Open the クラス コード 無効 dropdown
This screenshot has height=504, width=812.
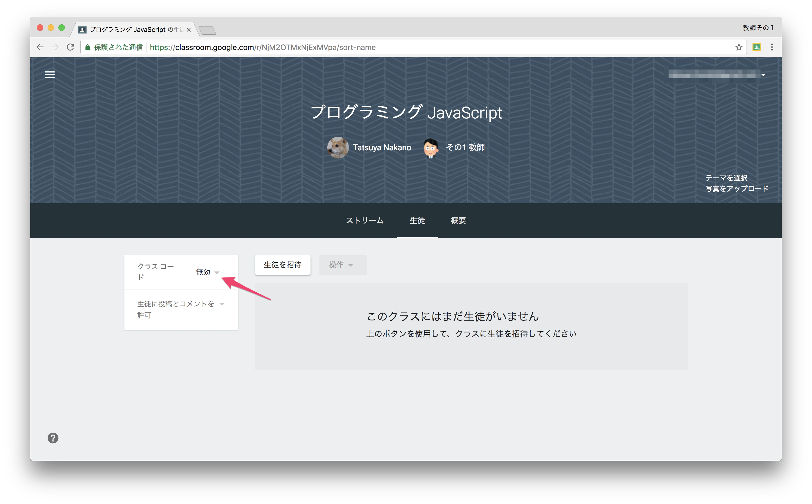pos(208,272)
